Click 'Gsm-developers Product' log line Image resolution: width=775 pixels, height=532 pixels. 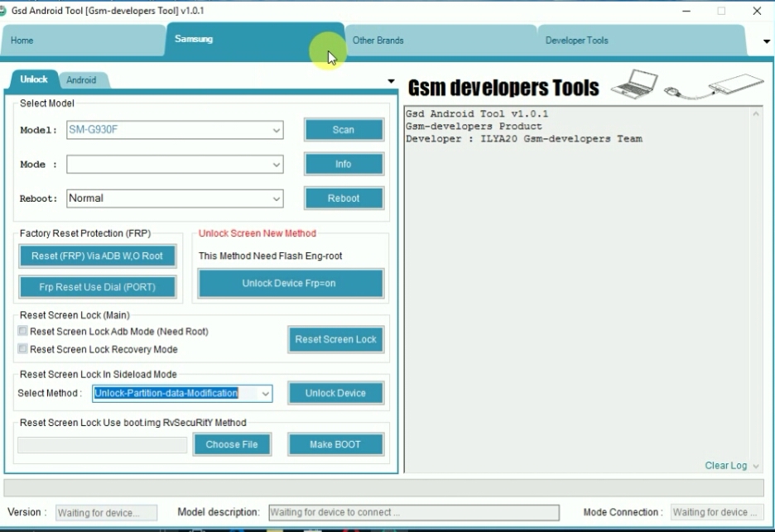coord(474,127)
